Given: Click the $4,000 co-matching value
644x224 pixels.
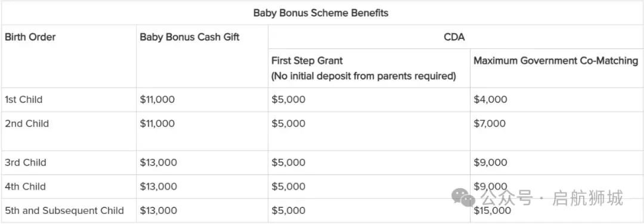Looking at the screenshot, I should coord(490,100).
